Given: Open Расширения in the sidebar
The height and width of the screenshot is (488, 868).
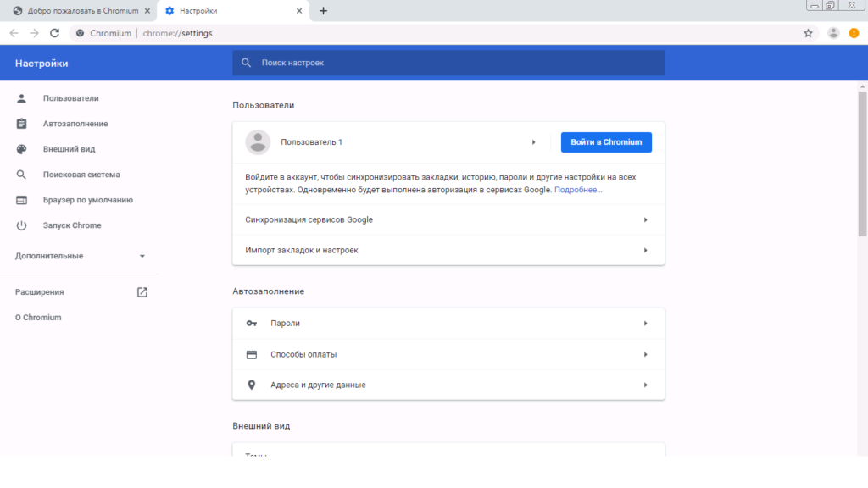Looking at the screenshot, I should 39,291.
